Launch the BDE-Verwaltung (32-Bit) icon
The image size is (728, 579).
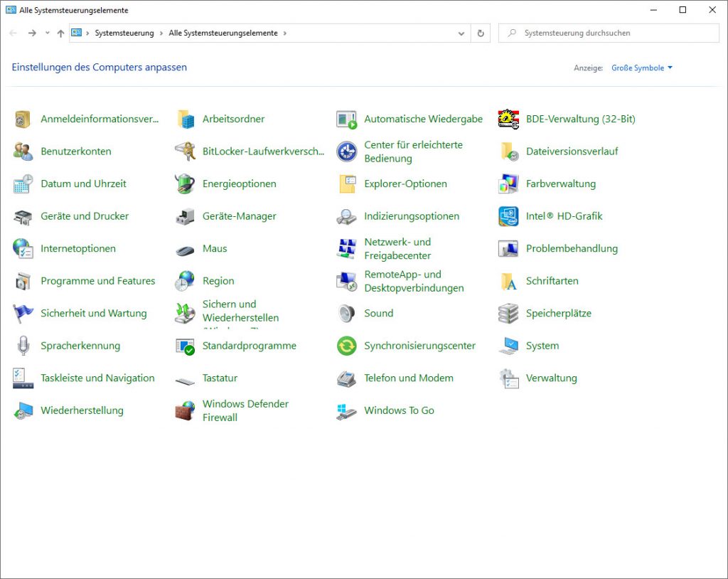[508, 119]
